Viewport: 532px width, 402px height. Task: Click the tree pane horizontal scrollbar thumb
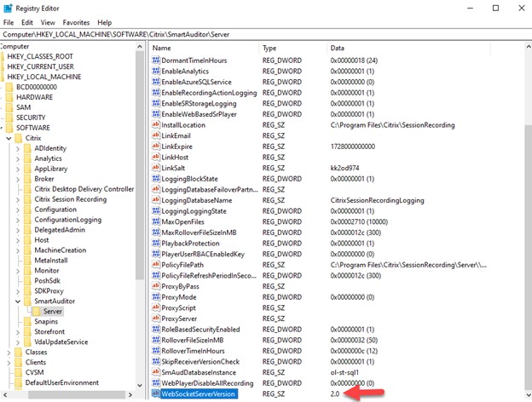(77, 394)
